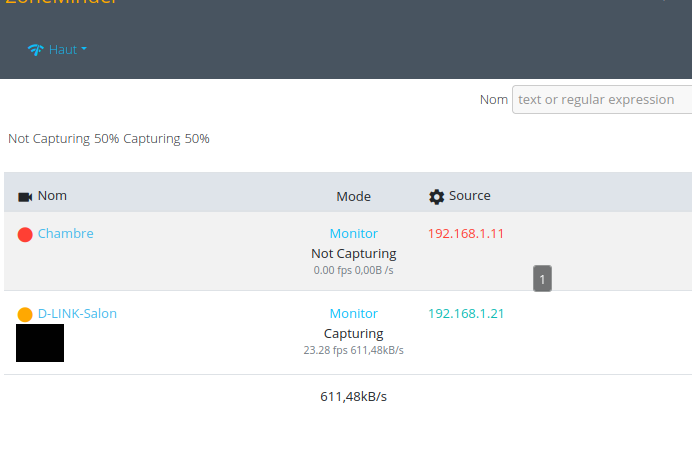Click the orange status dot for D-LINK-Salon

pos(25,315)
